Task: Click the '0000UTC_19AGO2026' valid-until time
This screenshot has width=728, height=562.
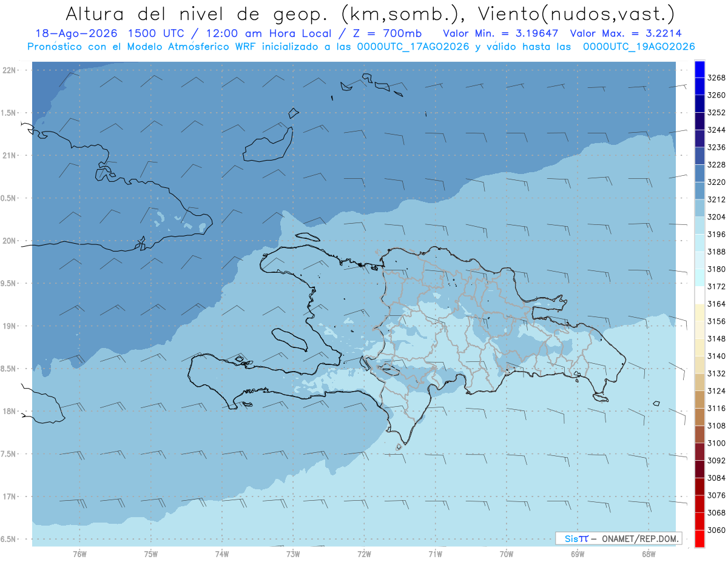Action: [x=639, y=47]
